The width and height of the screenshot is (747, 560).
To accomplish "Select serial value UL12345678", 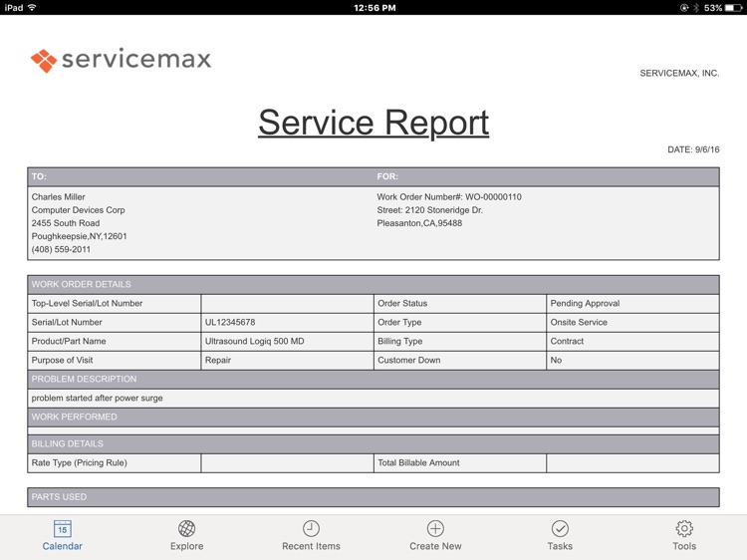I will [230, 322].
